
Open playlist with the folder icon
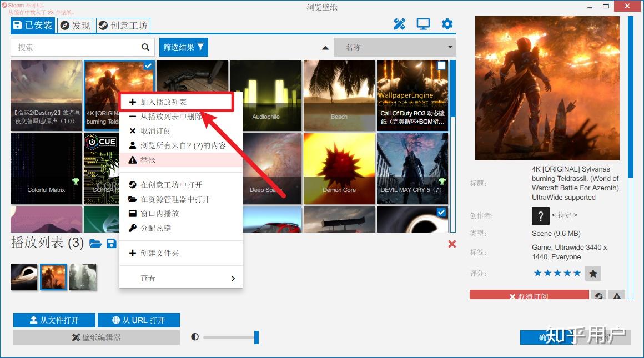point(95,244)
